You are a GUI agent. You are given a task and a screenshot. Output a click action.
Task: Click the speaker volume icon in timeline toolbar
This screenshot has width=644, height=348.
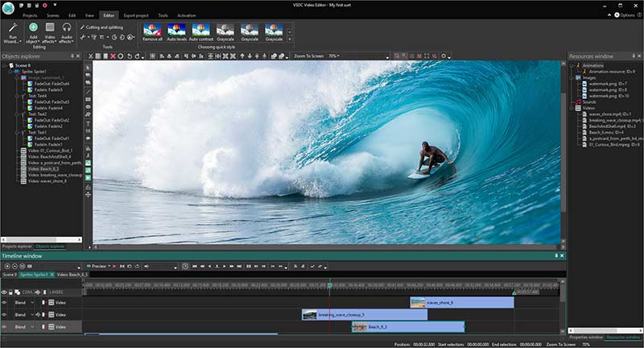[147, 267]
